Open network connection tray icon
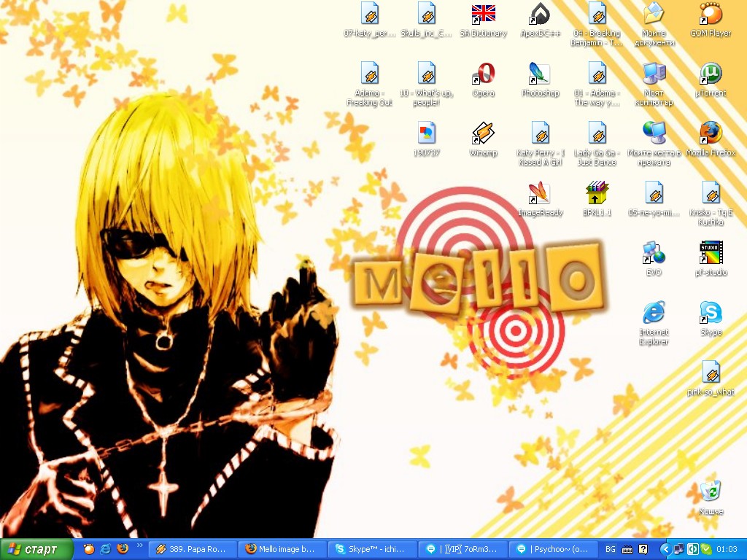The height and width of the screenshot is (560, 747). tap(678, 550)
